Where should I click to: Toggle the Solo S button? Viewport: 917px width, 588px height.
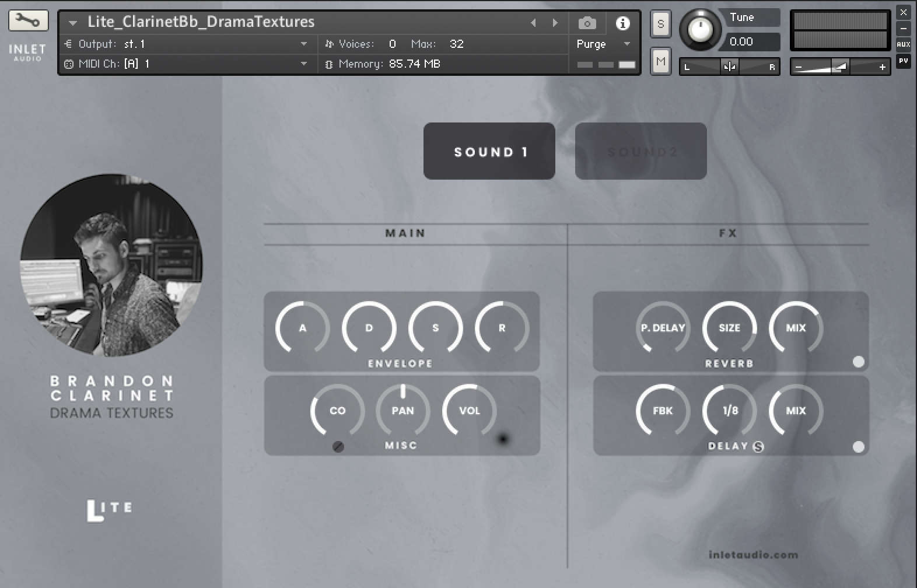tap(660, 24)
